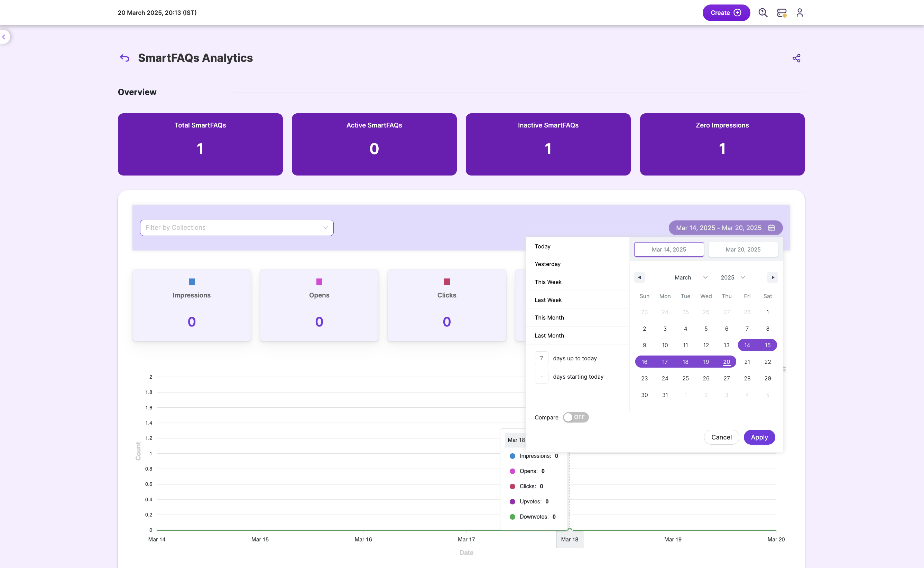Choose the This Month preset
Image resolution: width=924 pixels, height=568 pixels.
click(549, 318)
